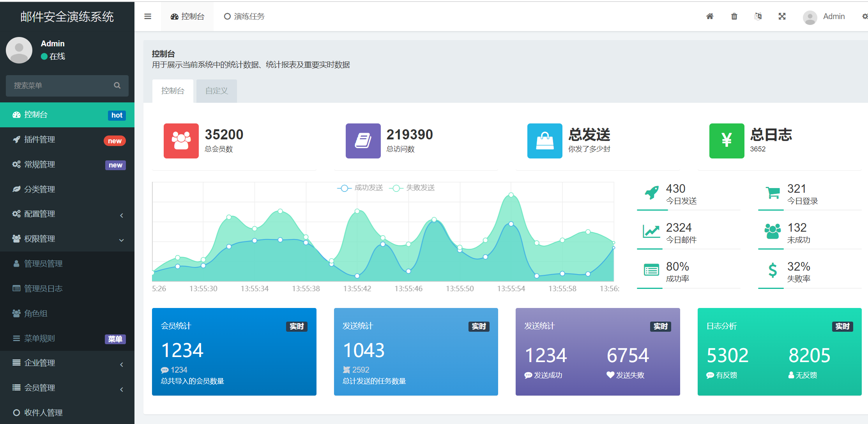
Task: Click the heart icon beside 发送失败
Action: pyautogui.click(x=610, y=375)
